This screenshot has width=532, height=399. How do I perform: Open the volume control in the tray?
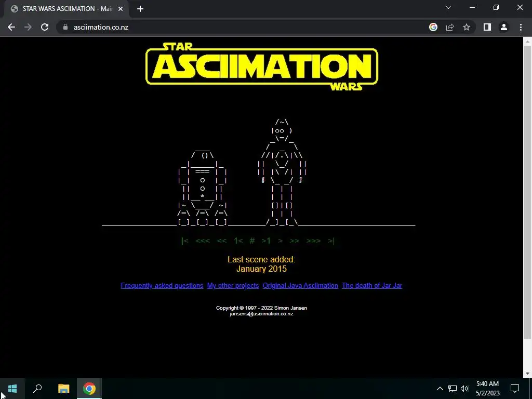464,389
